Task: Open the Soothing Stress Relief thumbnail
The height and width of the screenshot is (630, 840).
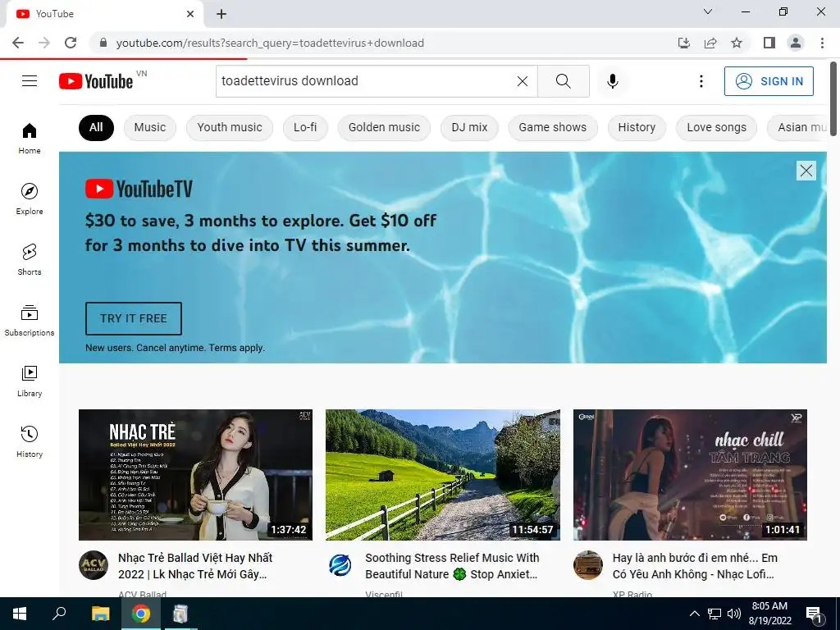Action: point(442,475)
